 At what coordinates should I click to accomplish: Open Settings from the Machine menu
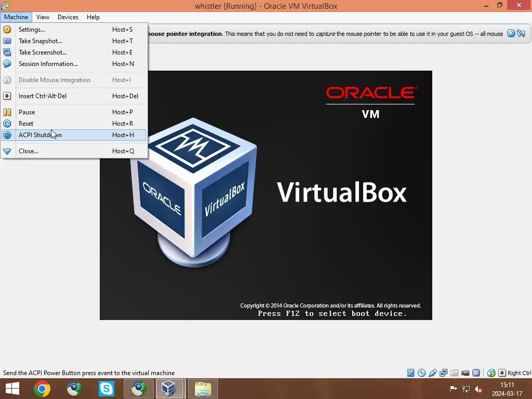pyautogui.click(x=74, y=30)
